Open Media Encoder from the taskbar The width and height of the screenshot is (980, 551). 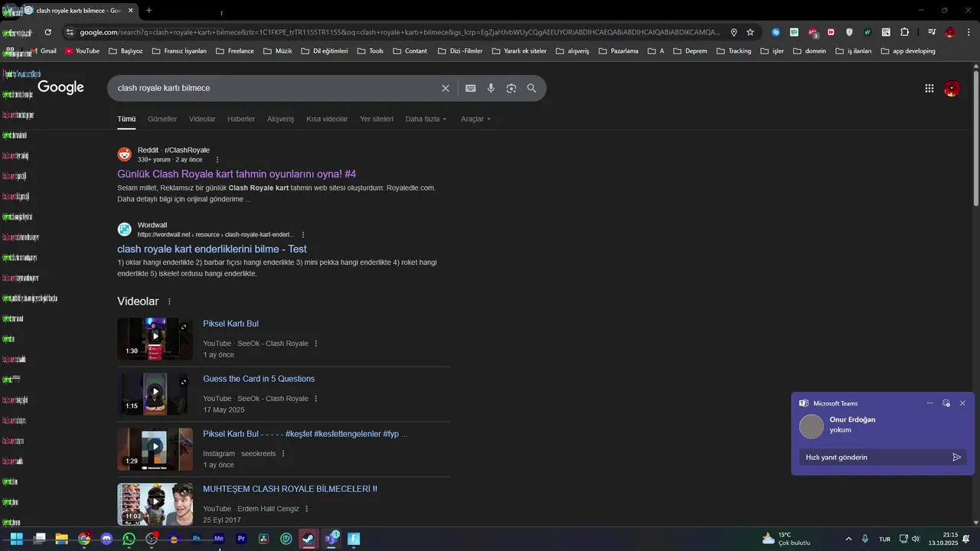[x=219, y=539]
